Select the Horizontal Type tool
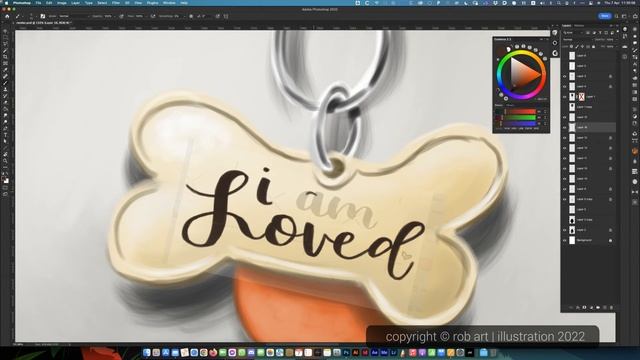 pos(5,135)
